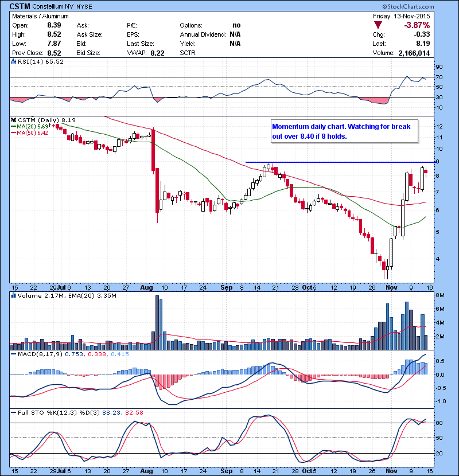This screenshot has height=476, width=459.
Task: Click the Momentum daily chart annotation box
Action: pos(344,131)
